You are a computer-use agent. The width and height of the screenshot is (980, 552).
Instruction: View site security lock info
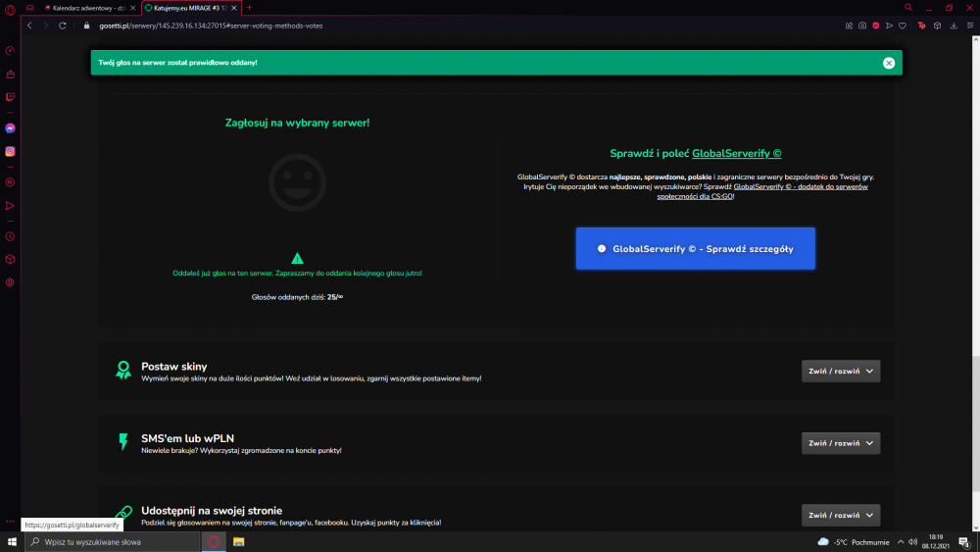pyautogui.click(x=87, y=25)
